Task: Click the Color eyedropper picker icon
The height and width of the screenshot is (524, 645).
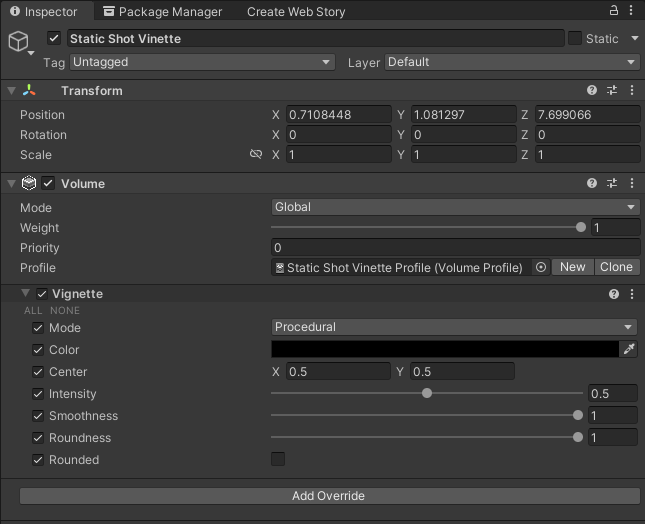Action: point(629,349)
